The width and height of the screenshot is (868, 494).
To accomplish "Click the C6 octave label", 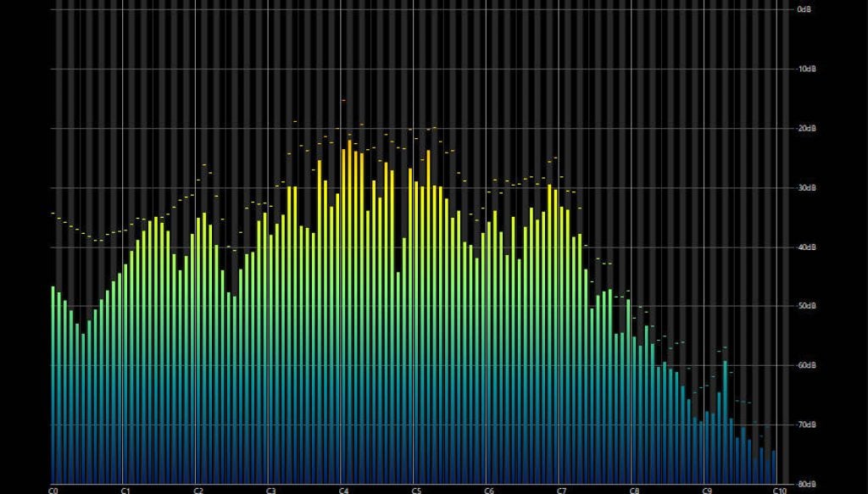I will click(x=491, y=489).
